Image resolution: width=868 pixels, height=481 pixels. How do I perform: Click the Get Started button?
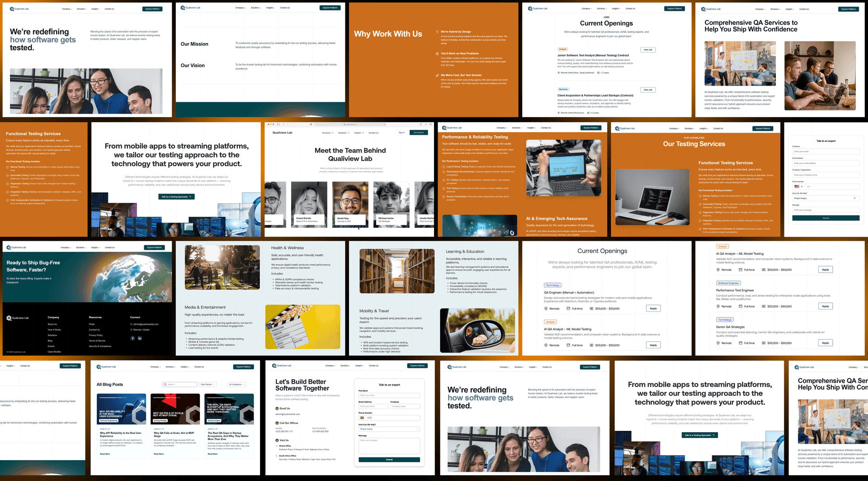(x=419, y=133)
